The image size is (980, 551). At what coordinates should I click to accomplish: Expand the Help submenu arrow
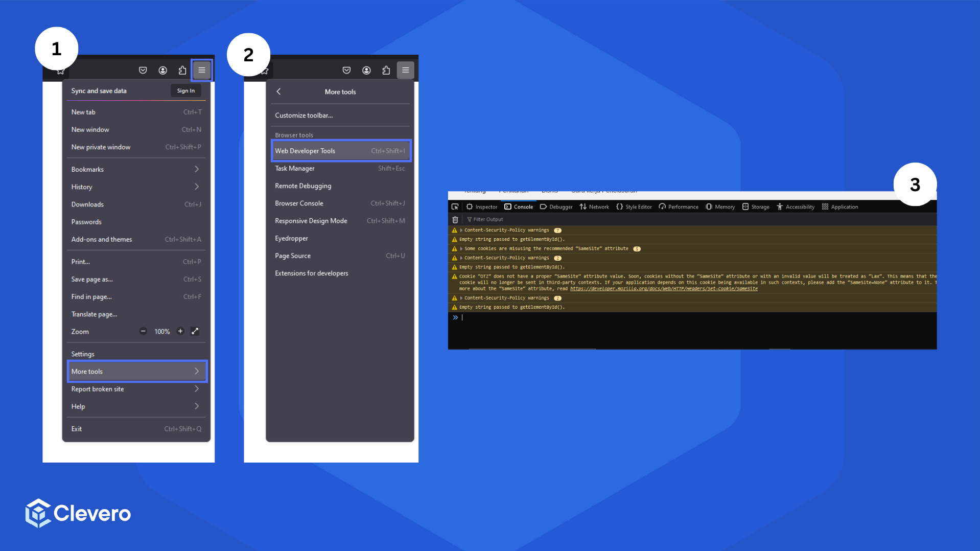click(x=197, y=406)
